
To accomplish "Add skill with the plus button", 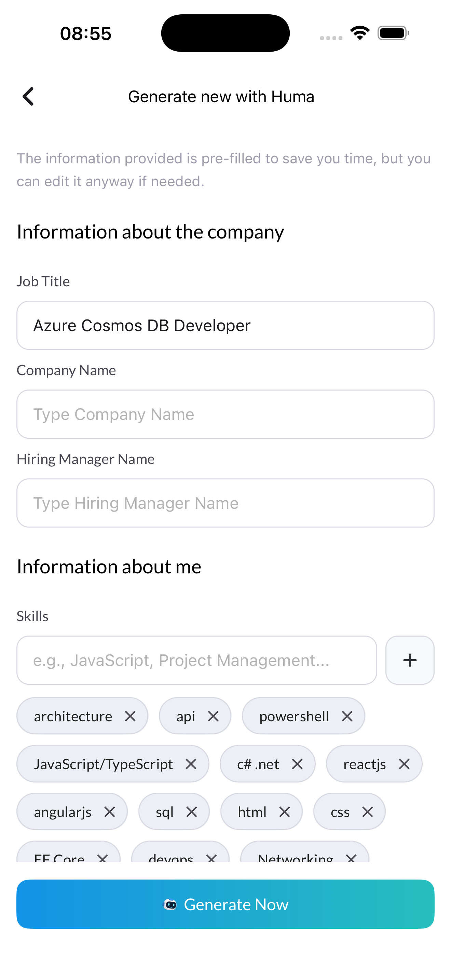I will [x=410, y=660].
